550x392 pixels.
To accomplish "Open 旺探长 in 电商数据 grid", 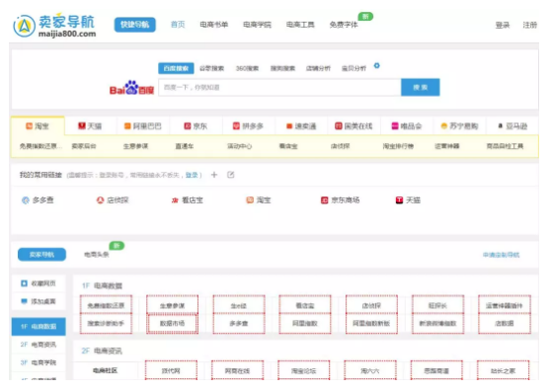I will point(437,305).
